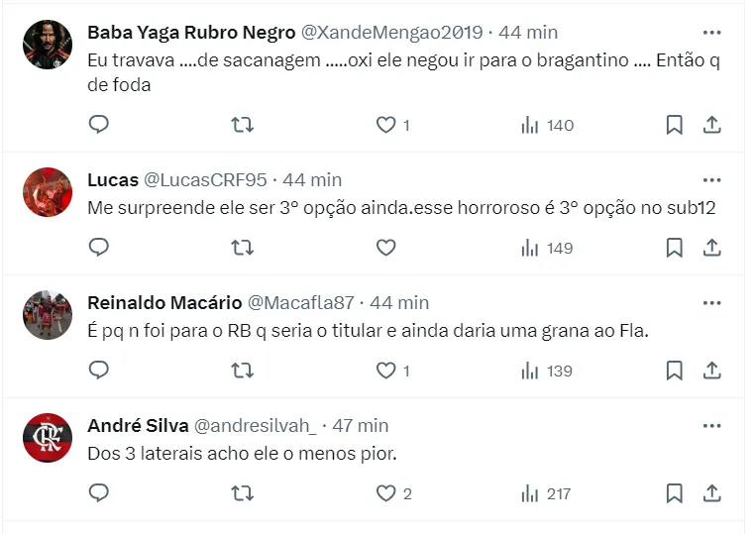Open Reinaldo Macário's profile name link

point(162,302)
